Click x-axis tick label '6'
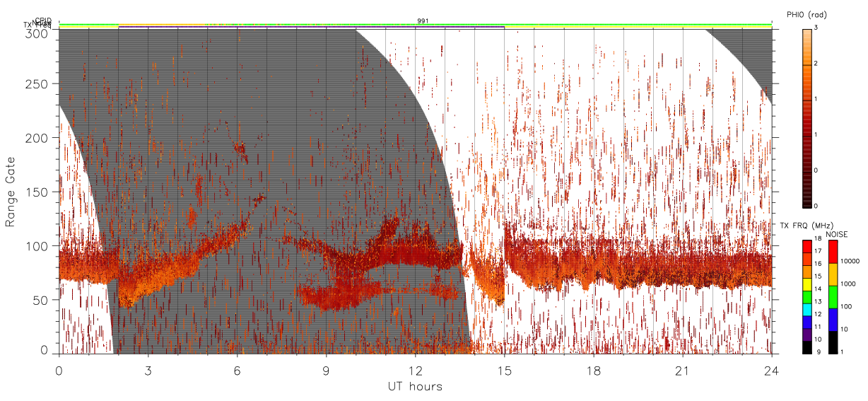This screenshot has width=868, height=401. point(237,371)
